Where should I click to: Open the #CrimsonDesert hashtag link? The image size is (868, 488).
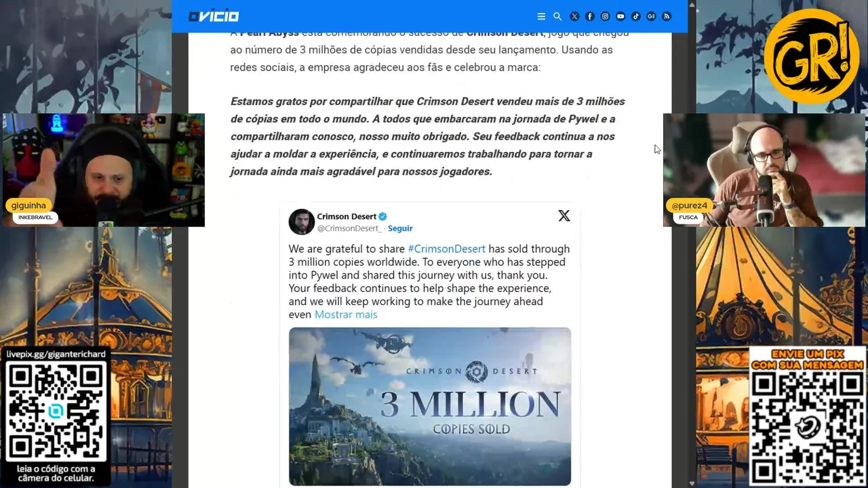coord(446,249)
